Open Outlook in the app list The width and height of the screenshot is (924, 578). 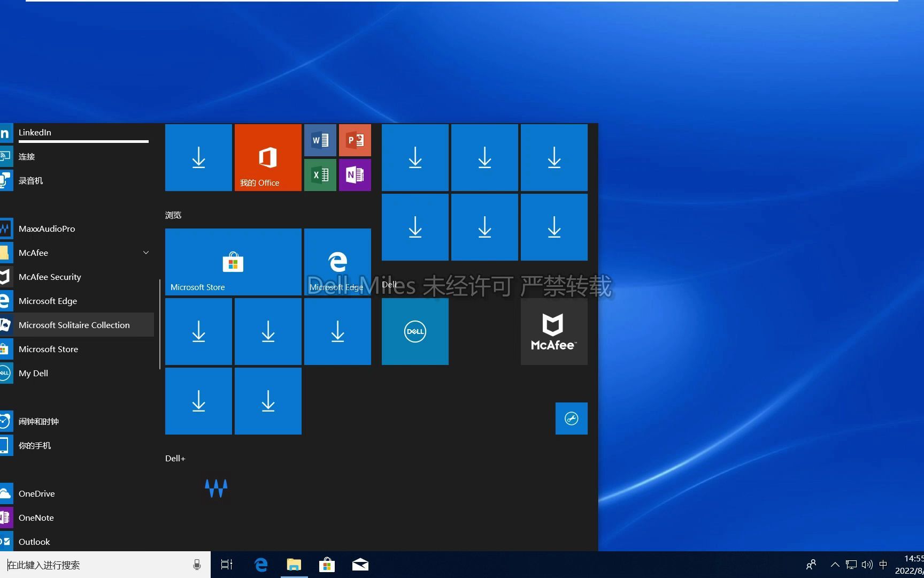click(x=77, y=542)
